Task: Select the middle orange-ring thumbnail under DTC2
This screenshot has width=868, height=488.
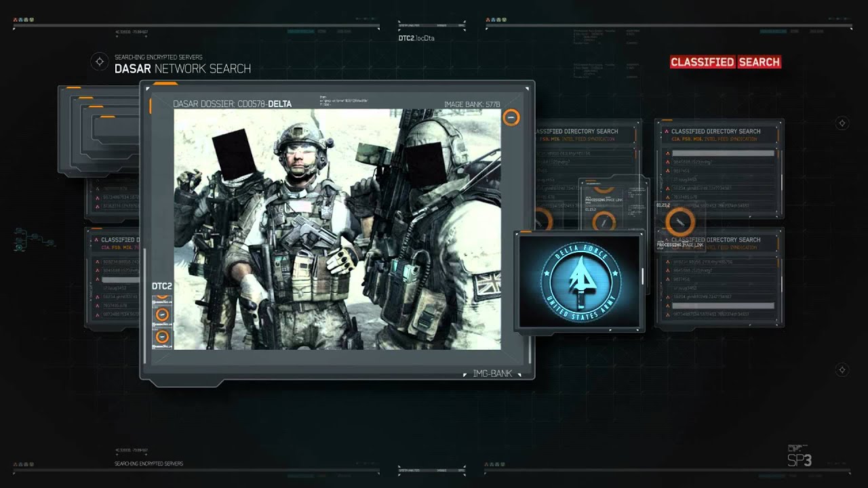Action: (162, 314)
